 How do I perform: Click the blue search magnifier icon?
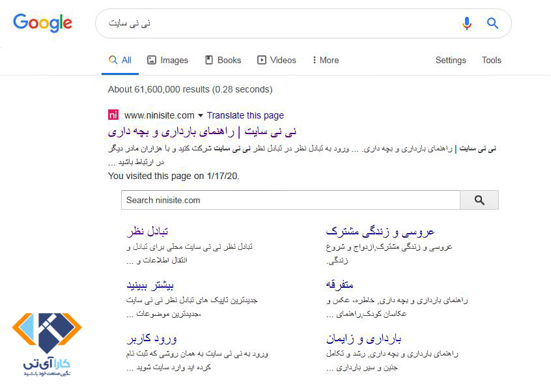492,23
